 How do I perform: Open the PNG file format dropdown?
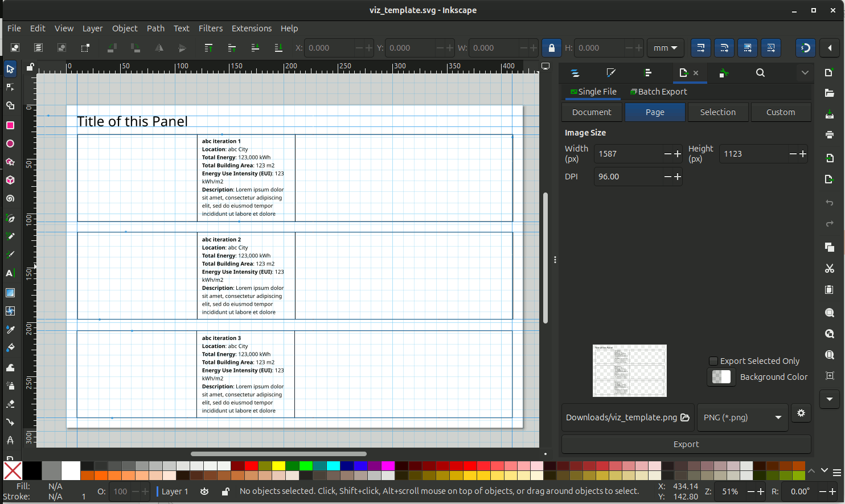tap(742, 417)
